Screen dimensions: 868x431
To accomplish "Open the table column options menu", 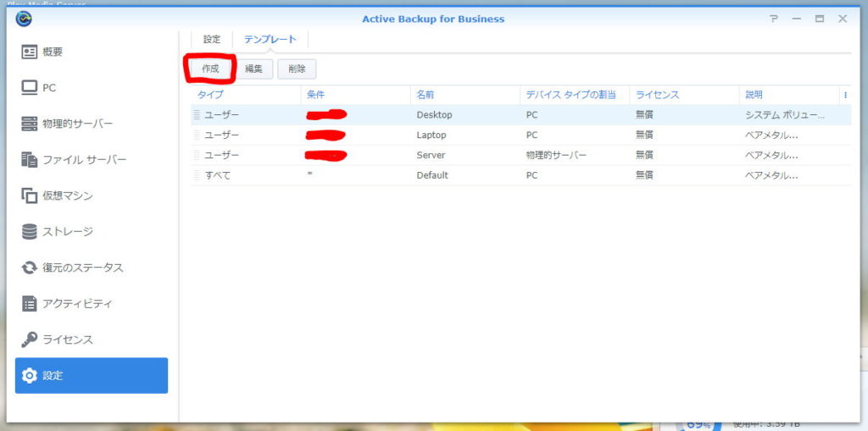I will tap(845, 95).
